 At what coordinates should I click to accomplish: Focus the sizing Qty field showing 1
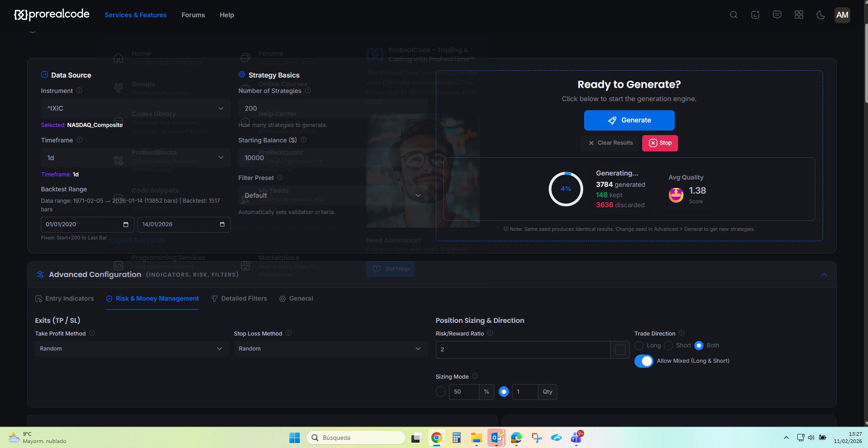[x=525, y=392]
